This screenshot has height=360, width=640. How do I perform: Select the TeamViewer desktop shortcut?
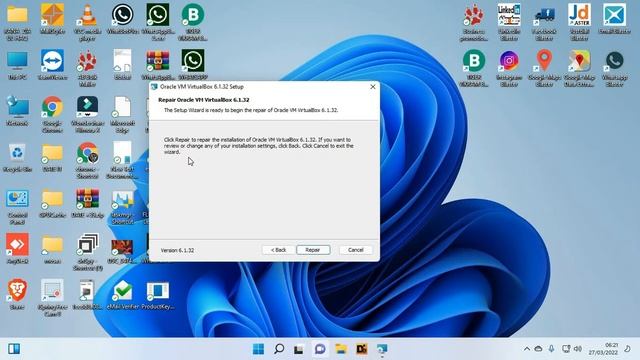pos(52,60)
